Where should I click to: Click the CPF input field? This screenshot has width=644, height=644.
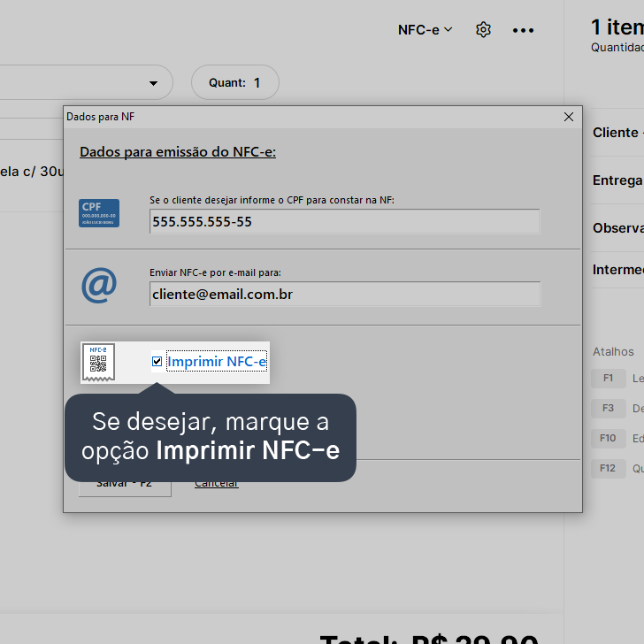344,221
